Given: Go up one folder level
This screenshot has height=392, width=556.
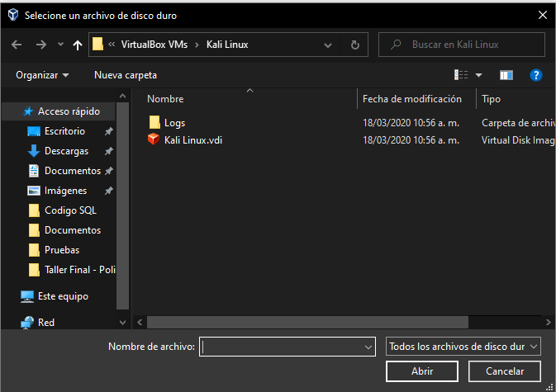Looking at the screenshot, I should tap(78, 45).
